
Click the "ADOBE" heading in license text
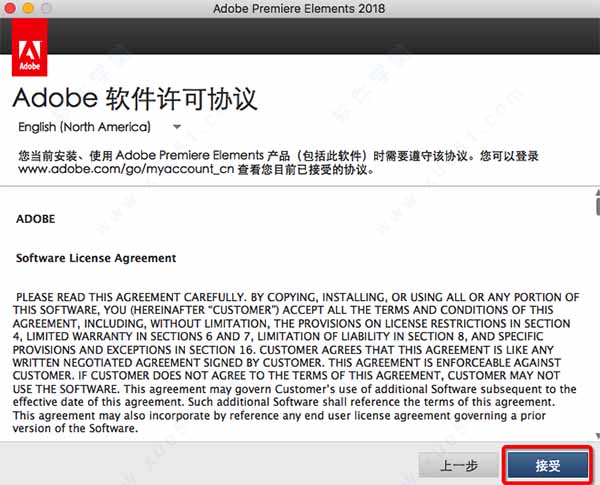36,219
